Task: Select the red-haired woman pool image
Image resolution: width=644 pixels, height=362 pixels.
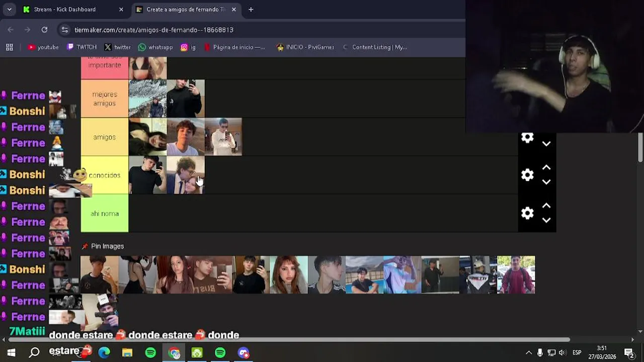Action: click(x=289, y=275)
